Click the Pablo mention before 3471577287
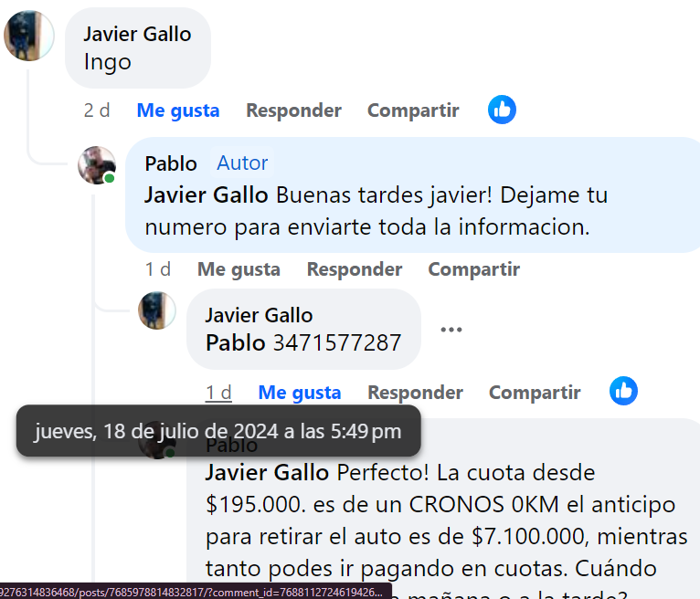Image resolution: width=700 pixels, height=599 pixels. tap(236, 343)
